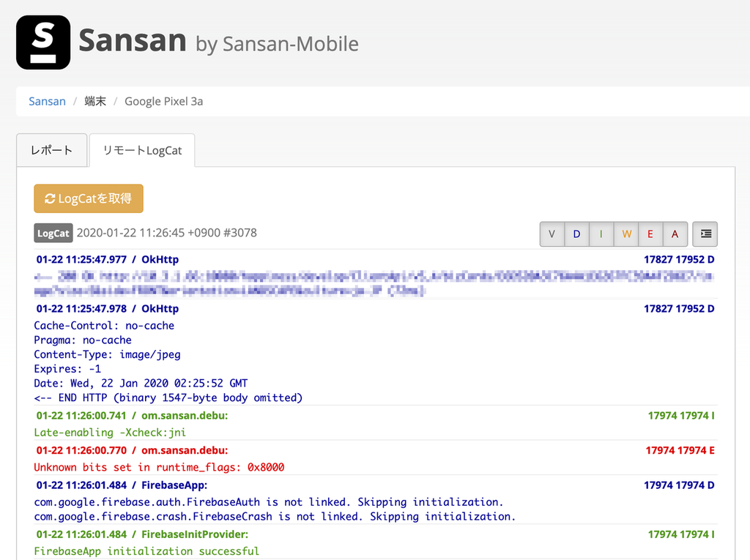Switch to the レポート tab
This screenshot has width=750, height=560.
[52, 150]
